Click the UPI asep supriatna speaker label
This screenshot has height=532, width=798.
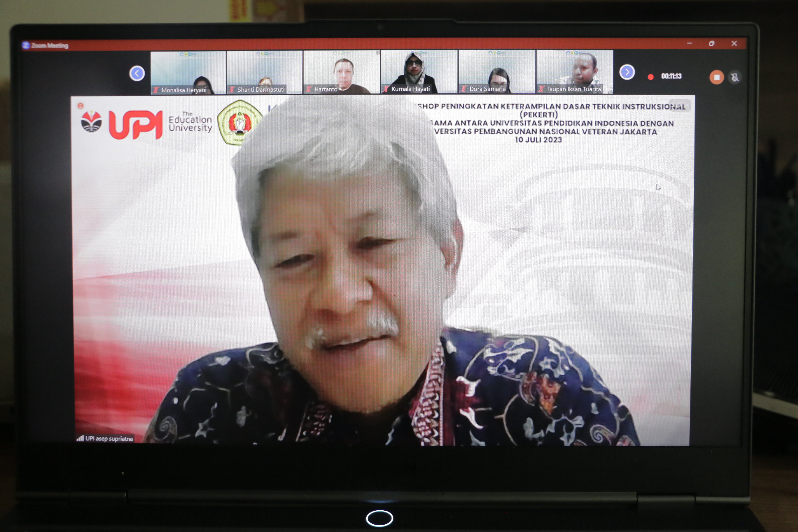click(x=109, y=438)
